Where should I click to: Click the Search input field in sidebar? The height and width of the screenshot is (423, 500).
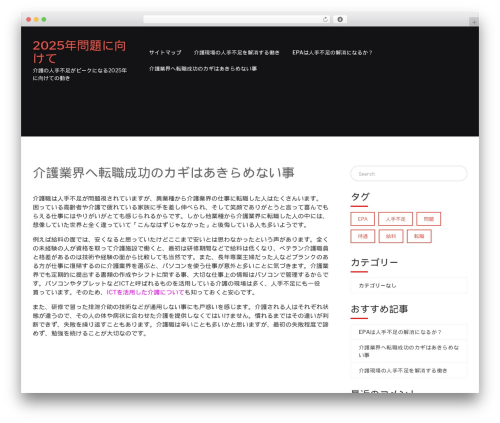coord(409,174)
